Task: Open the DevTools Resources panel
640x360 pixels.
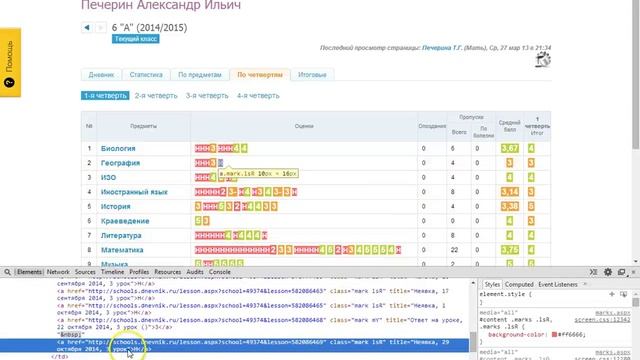Action: point(168,272)
